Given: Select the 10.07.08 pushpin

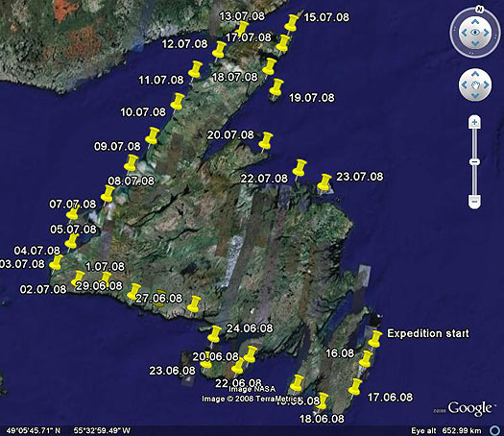Looking at the screenshot, I should point(177,102).
